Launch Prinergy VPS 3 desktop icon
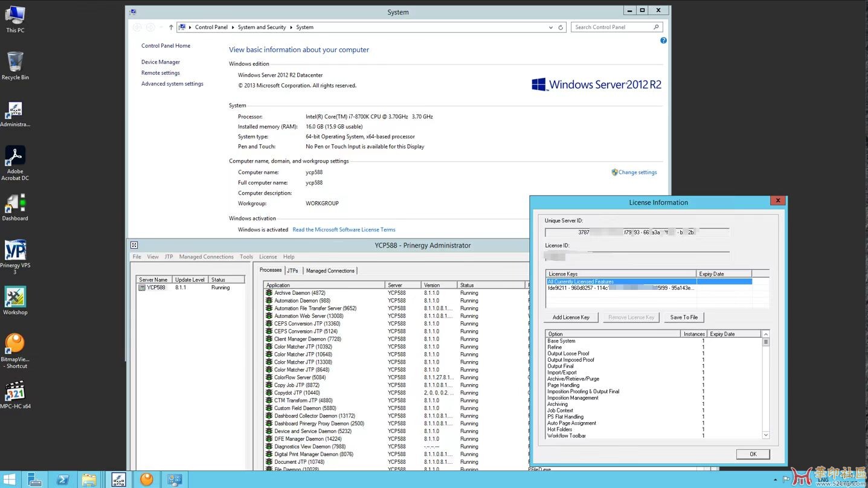The width and height of the screenshot is (868, 488). (x=15, y=257)
